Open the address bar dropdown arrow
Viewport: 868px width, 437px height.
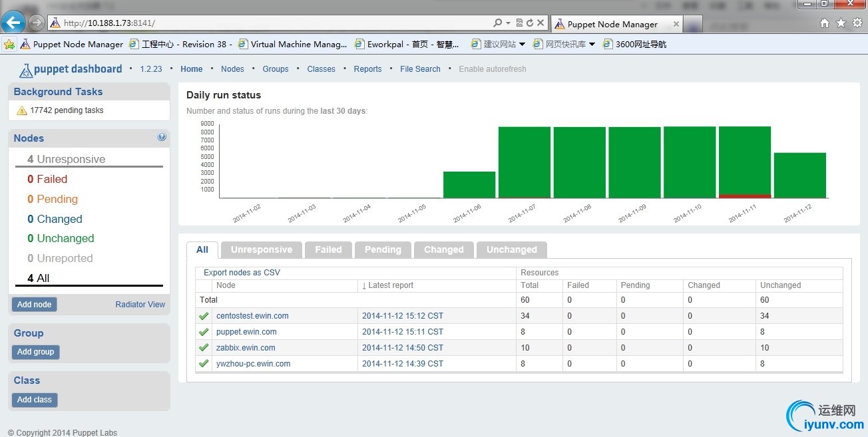(x=509, y=23)
